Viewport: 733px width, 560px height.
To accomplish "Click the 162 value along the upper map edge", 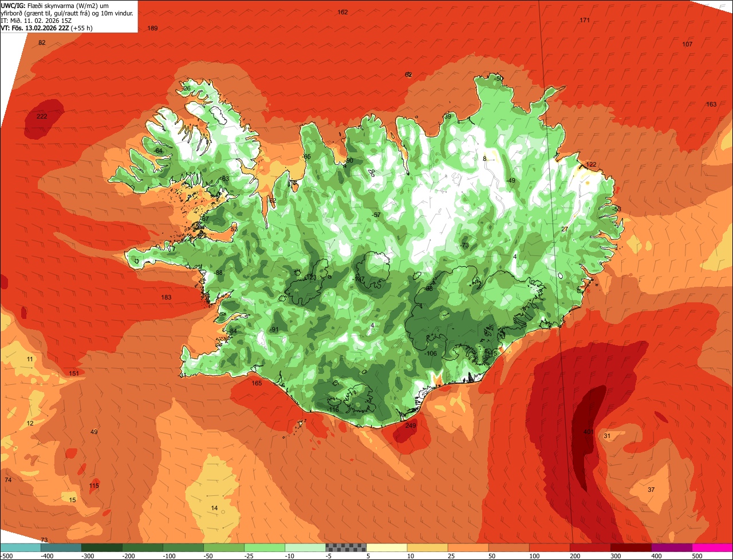I will click(x=342, y=12).
